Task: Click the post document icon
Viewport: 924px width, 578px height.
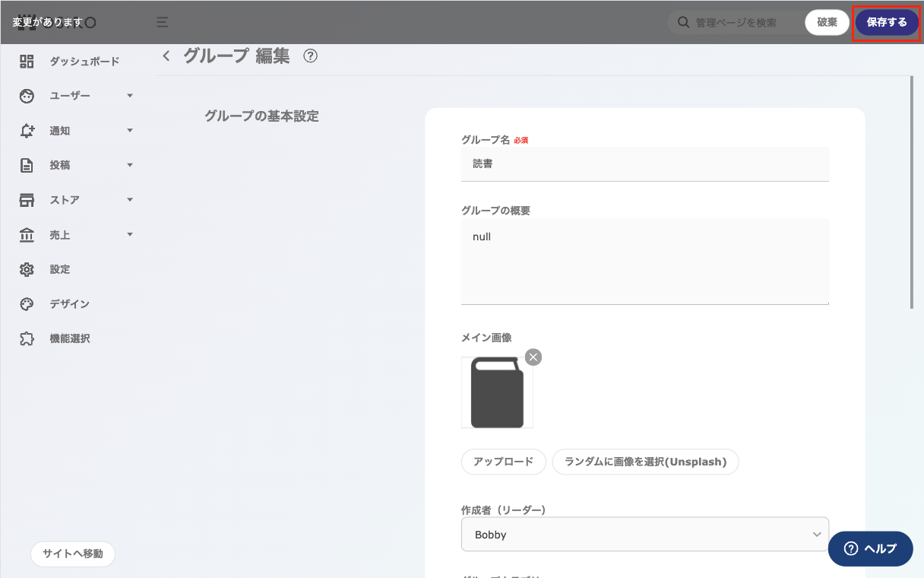Action: [27, 165]
